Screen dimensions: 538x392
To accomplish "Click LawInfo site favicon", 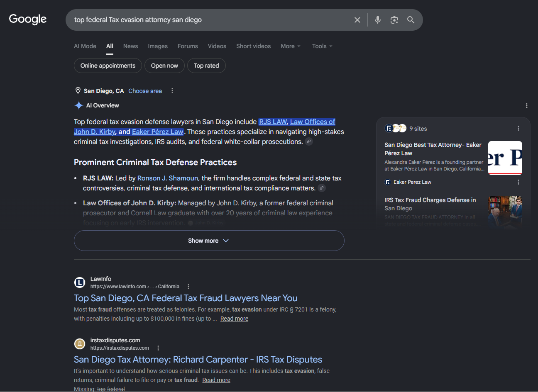I will click(80, 282).
